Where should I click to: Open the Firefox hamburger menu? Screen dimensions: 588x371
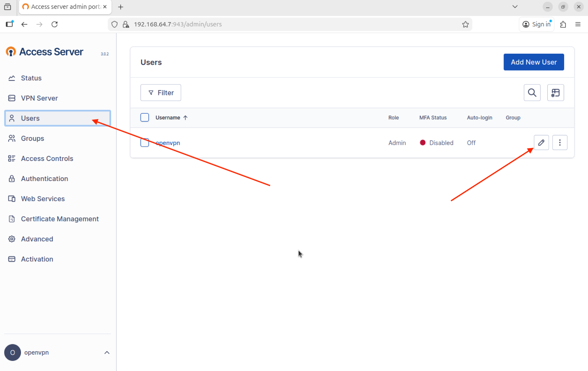pos(578,24)
